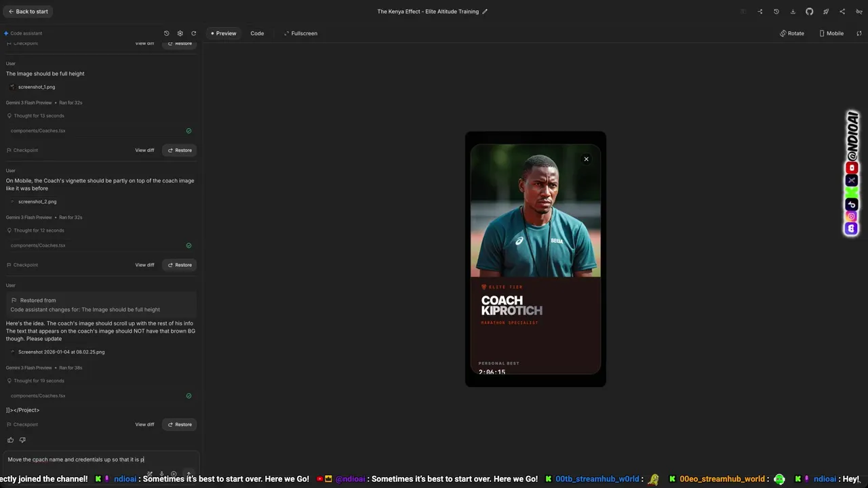
Task: Open screenshot_2.png attachment
Action: [x=33, y=201]
